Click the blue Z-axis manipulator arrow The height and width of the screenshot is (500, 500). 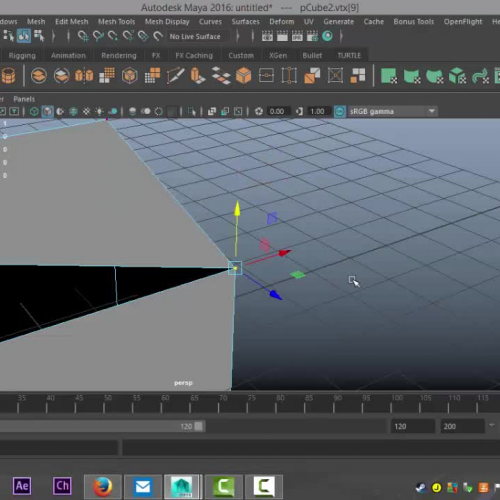click(x=276, y=295)
